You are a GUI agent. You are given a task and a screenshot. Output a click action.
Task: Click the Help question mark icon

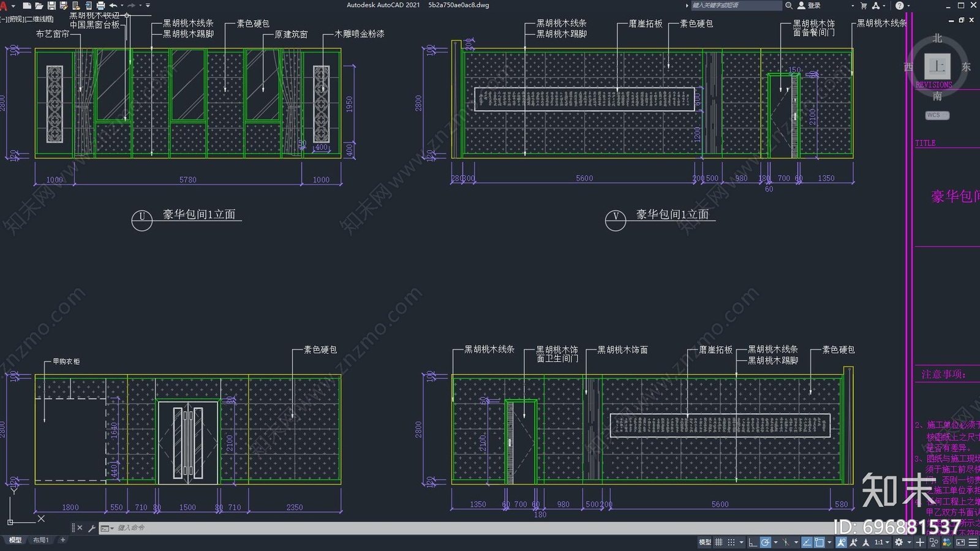tap(899, 6)
